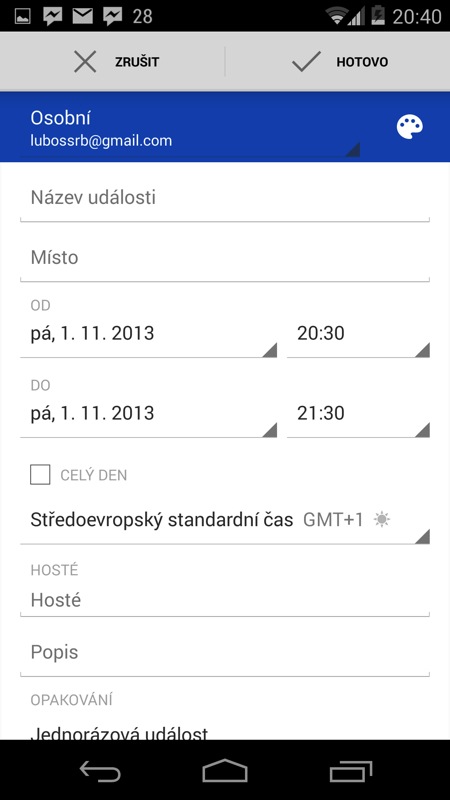The image size is (450, 800).
Task: Tap the Android home navigation icon
Action: click(x=225, y=770)
